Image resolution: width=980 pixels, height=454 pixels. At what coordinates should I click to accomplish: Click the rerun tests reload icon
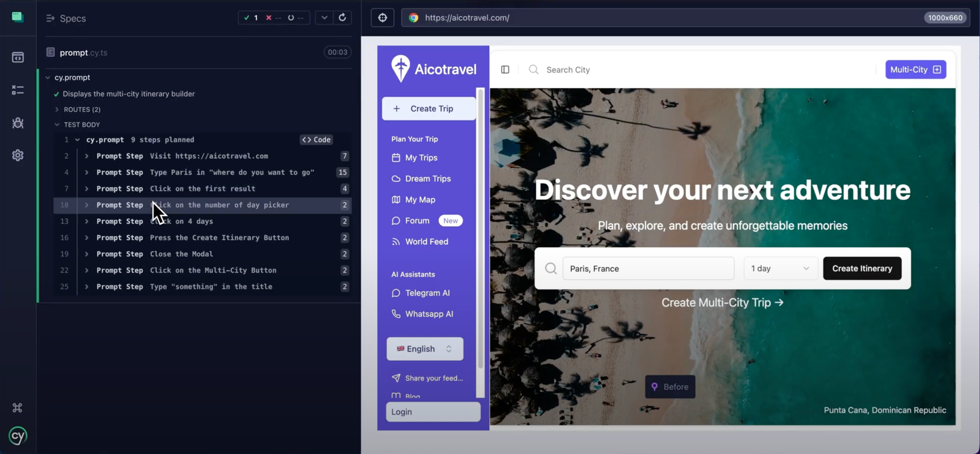343,18
